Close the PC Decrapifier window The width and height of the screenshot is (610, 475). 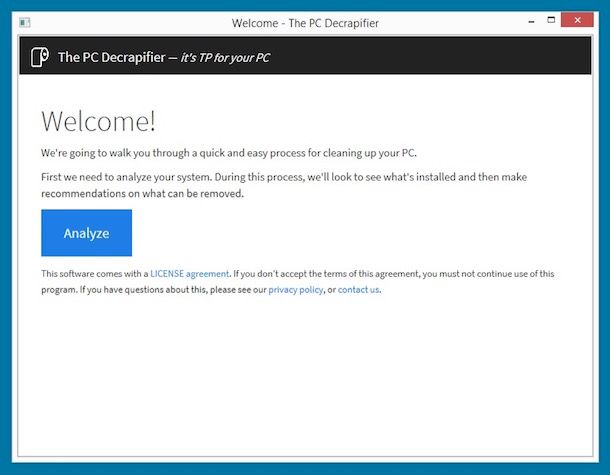coord(577,20)
